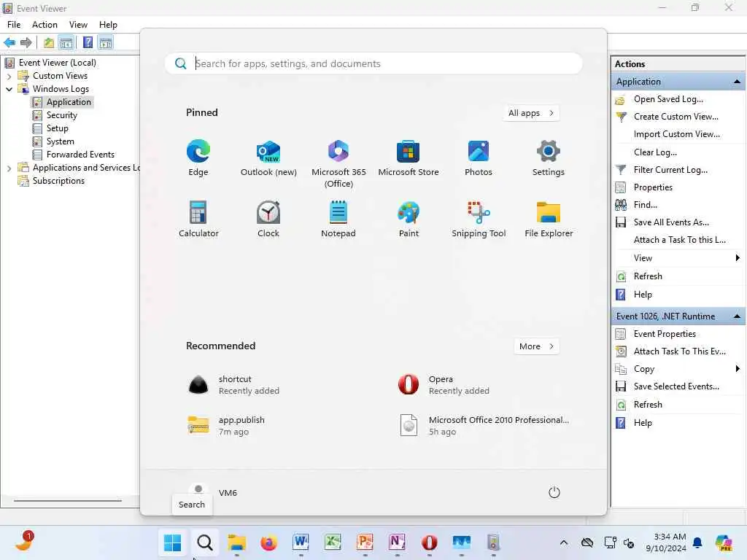The width and height of the screenshot is (747, 560).
Task: Open Microsoft 365 (Office) app
Action: point(338,164)
